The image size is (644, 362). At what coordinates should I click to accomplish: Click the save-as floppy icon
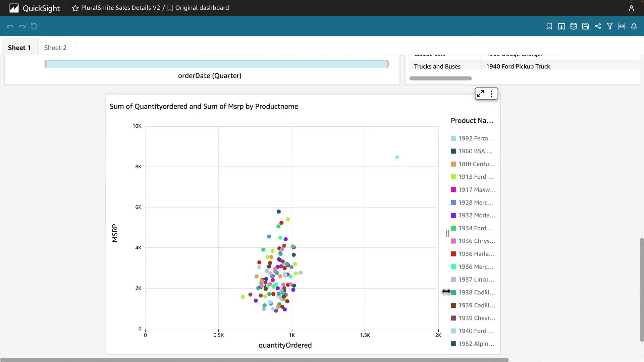point(585,26)
